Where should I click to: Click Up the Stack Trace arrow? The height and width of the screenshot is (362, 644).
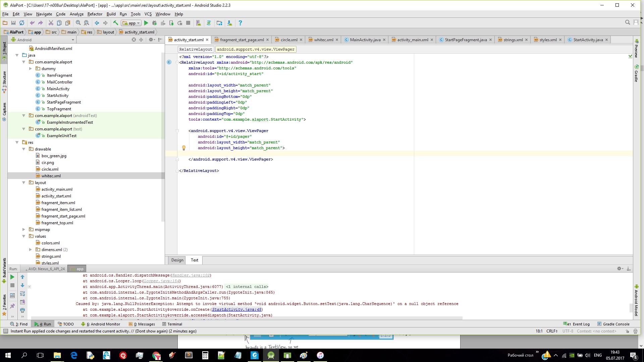22,277
